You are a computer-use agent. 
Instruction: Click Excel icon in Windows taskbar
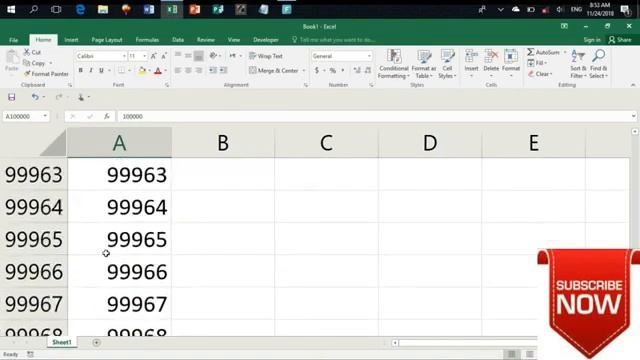click(172, 9)
